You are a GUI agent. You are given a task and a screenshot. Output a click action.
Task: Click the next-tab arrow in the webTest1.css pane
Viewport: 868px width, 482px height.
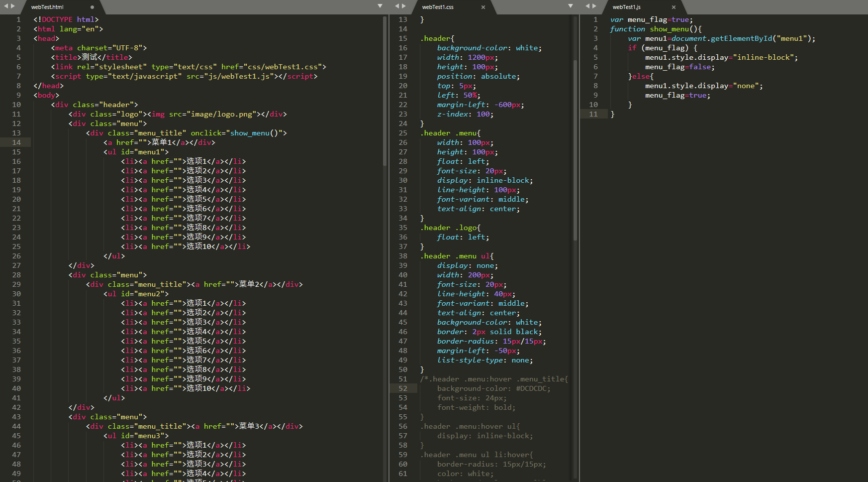pyautogui.click(x=403, y=6)
